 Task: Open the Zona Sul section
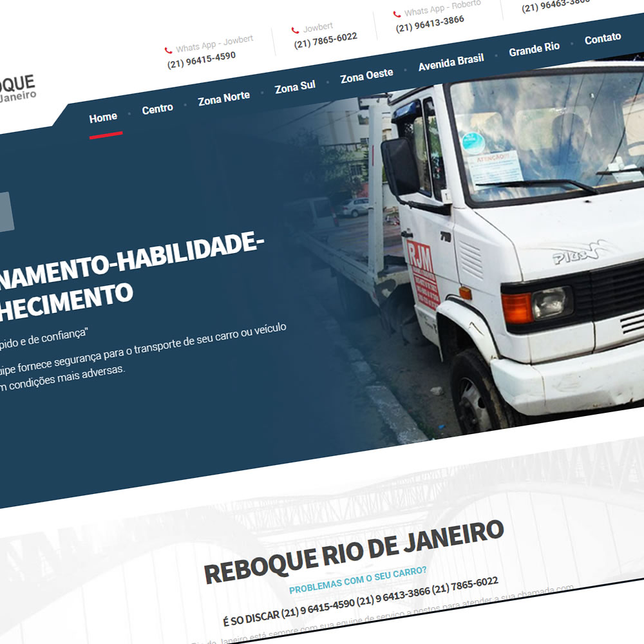coord(295,88)
